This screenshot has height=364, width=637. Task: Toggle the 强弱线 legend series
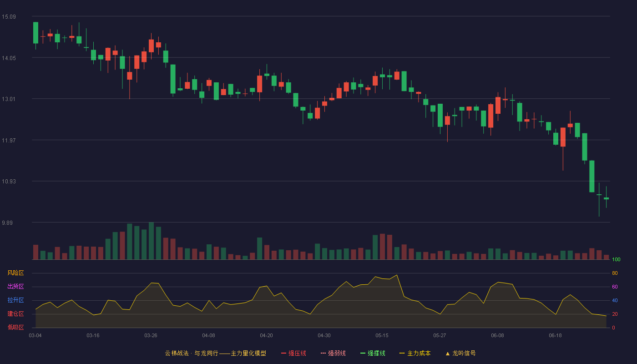pyautogui.click(x=333, y=353)
